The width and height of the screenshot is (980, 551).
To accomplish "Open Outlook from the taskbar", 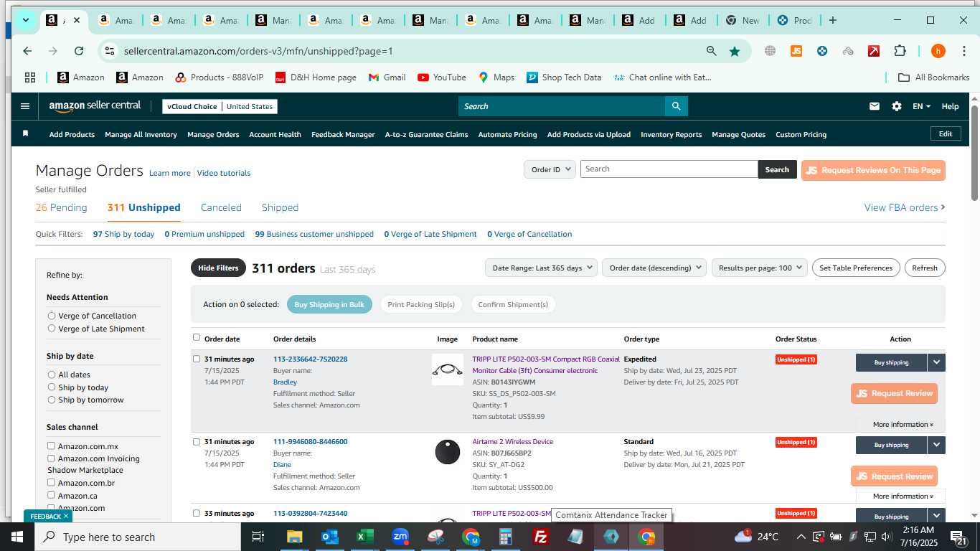I will pyautogui.click(x=330, y=537).
